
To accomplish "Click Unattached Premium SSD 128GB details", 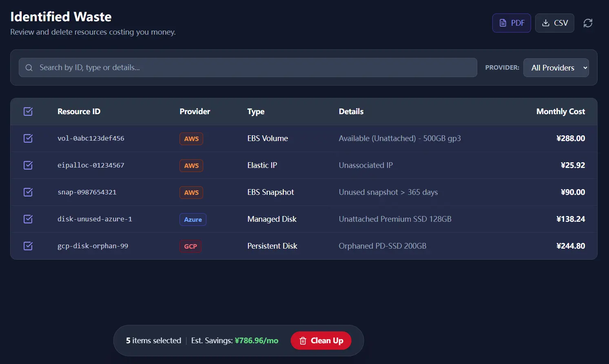I will (395, 219).
